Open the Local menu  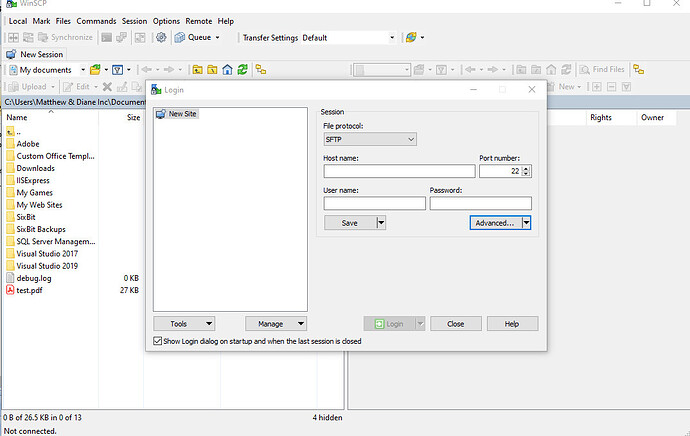coord(18,21)
